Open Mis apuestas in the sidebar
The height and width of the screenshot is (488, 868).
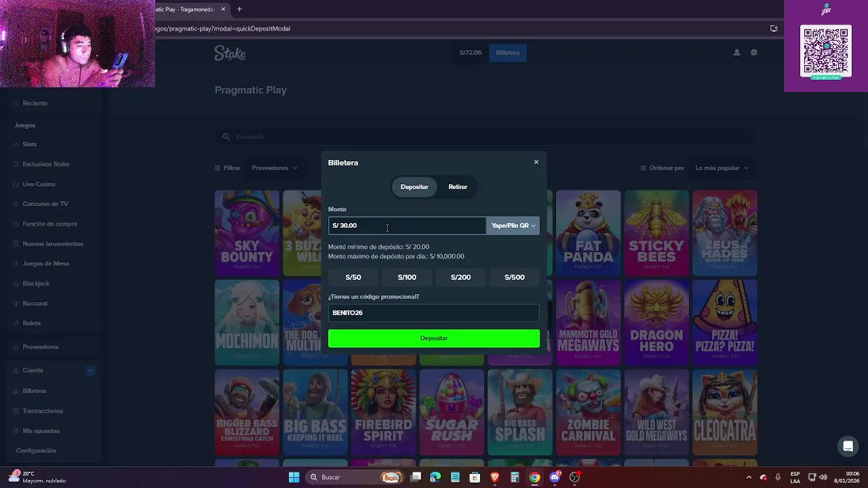tap(41, 431)
